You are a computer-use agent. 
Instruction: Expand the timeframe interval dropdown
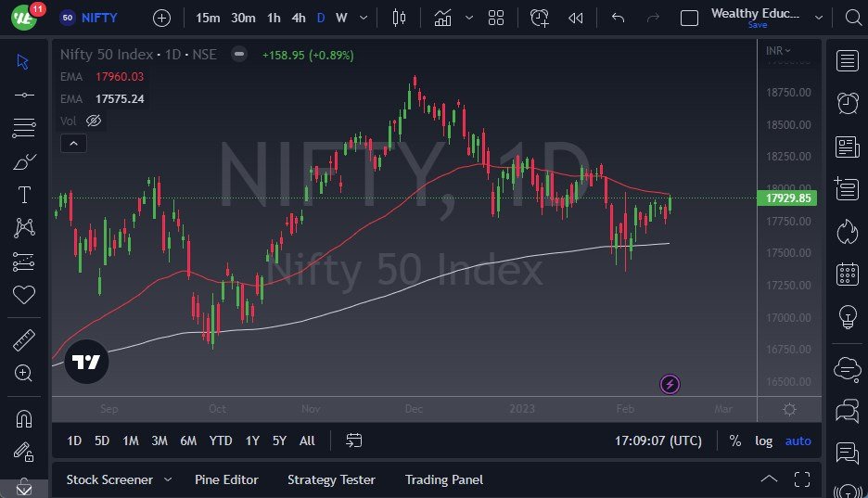pos(364,19)
